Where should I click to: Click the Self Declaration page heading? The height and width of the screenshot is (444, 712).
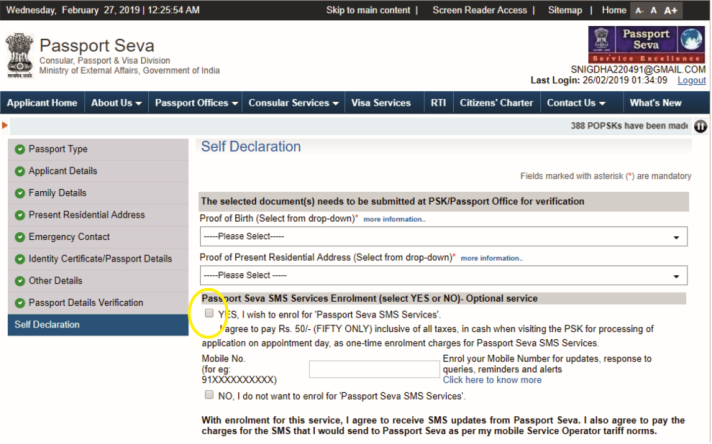(251, 147)
